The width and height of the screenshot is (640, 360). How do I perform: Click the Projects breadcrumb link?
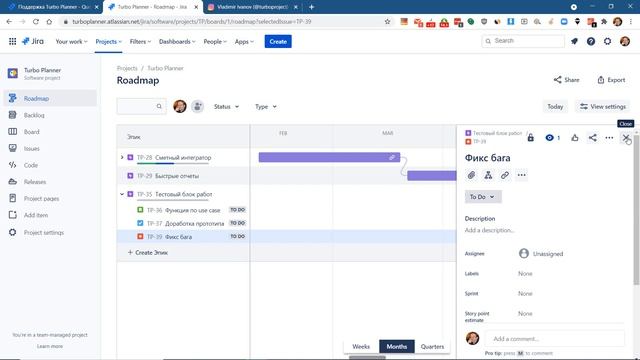click(127, 68)
